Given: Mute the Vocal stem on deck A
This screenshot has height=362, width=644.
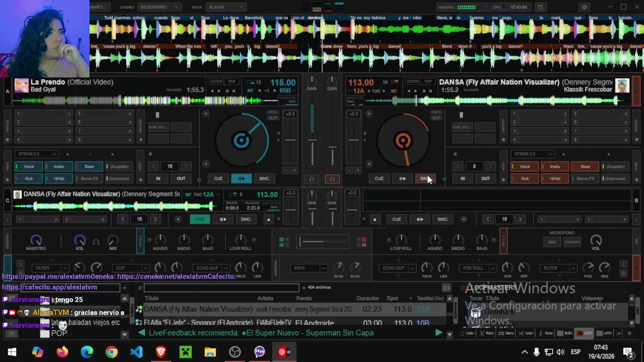Looking at the screenshot, I should (x=28, y=166).
